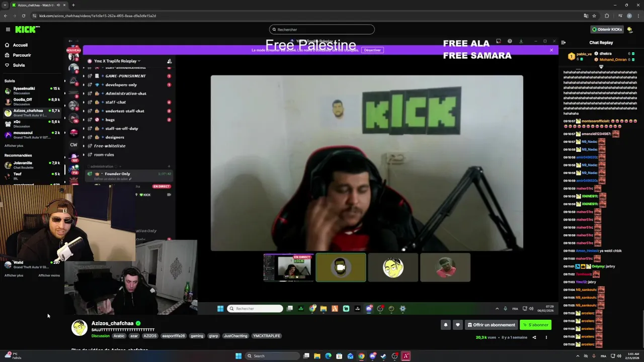Click Offrir un abonnement button
644x362 pixels.
tap(491, 325)
